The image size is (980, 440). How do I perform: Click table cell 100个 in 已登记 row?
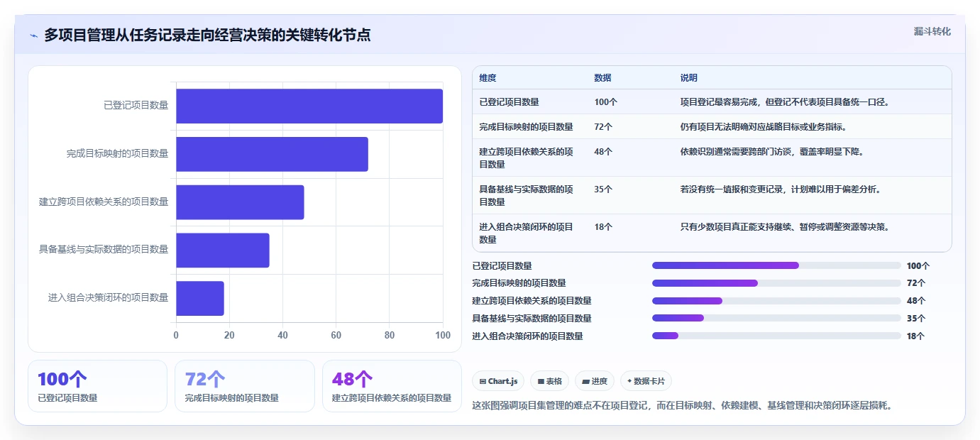coord(606,102)
